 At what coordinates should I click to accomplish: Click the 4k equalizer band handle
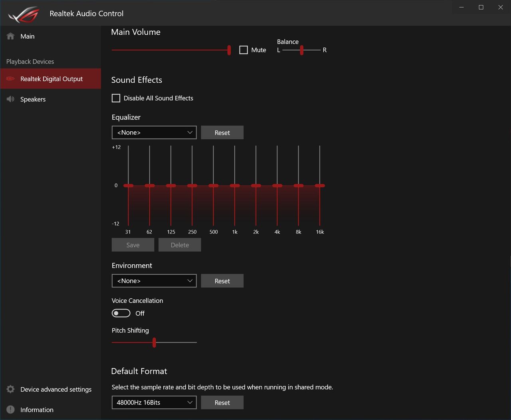[277, 186]
